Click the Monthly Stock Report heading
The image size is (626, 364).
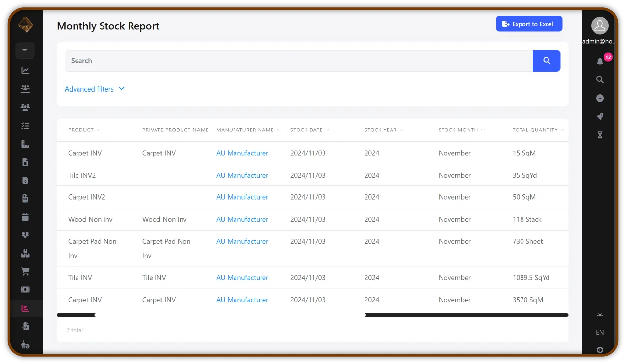coord(108,26)
